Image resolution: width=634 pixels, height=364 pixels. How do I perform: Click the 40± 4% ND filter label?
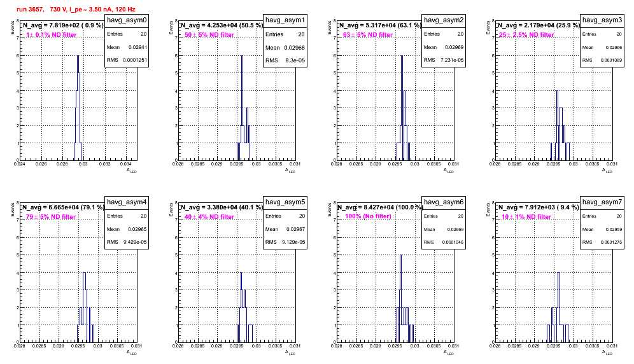click(209, 217)
